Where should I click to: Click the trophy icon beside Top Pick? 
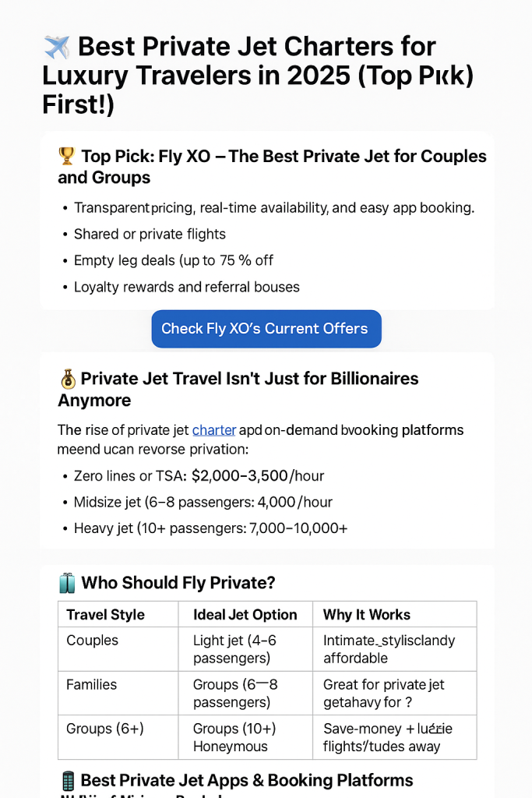pyautogui.click(x=67, y=156)
